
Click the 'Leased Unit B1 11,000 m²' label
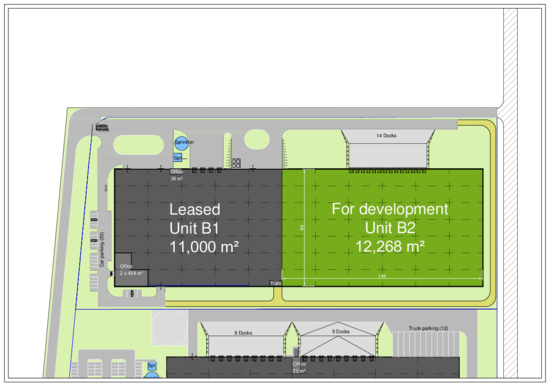[204, 228]
